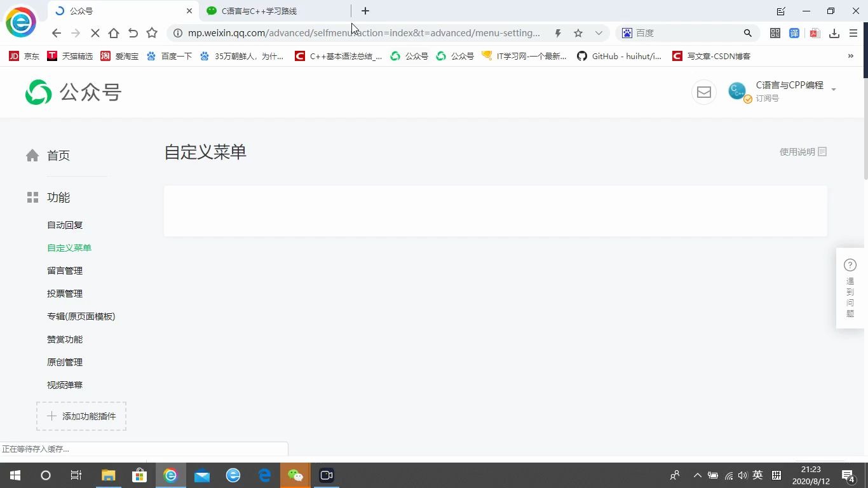Open the PDF reader toolbar icon
This screenshot has height=488, width=868.
[814, 32]
